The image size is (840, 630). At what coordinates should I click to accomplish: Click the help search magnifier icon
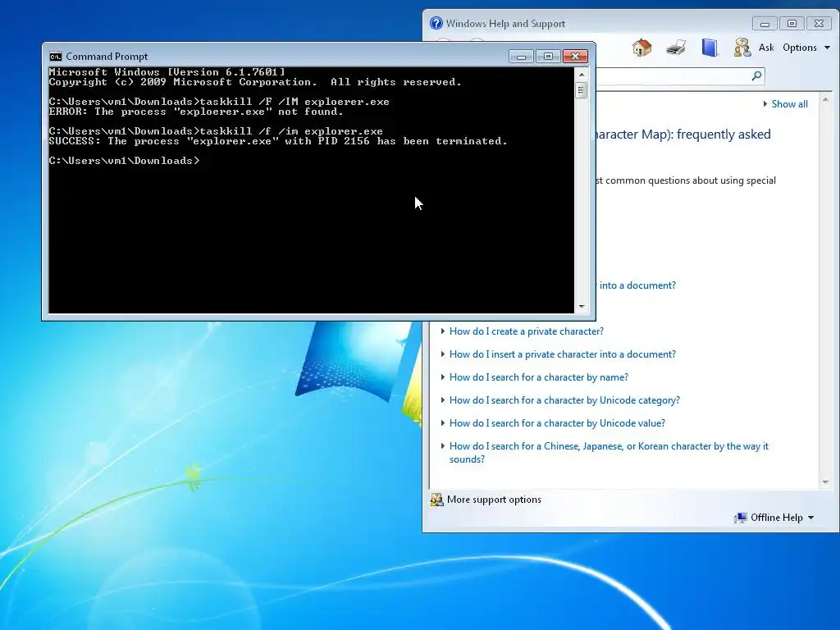756,75
